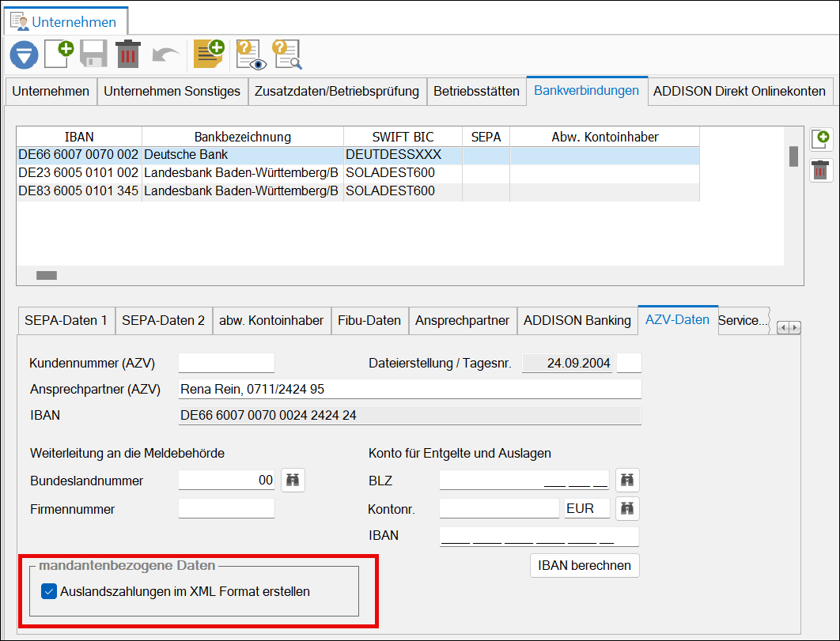Add a note with the yellow note-plus icon
This screenshot has height=641, width=840.
point(209,54)
